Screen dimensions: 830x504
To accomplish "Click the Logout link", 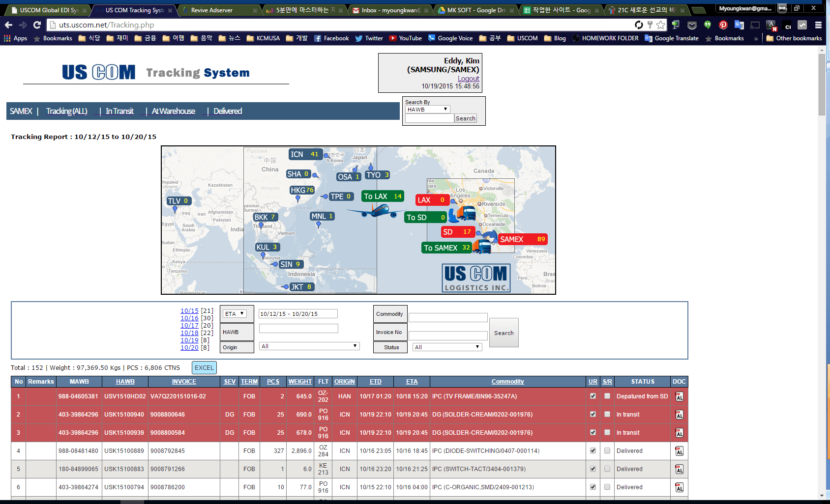I will 468,79.
